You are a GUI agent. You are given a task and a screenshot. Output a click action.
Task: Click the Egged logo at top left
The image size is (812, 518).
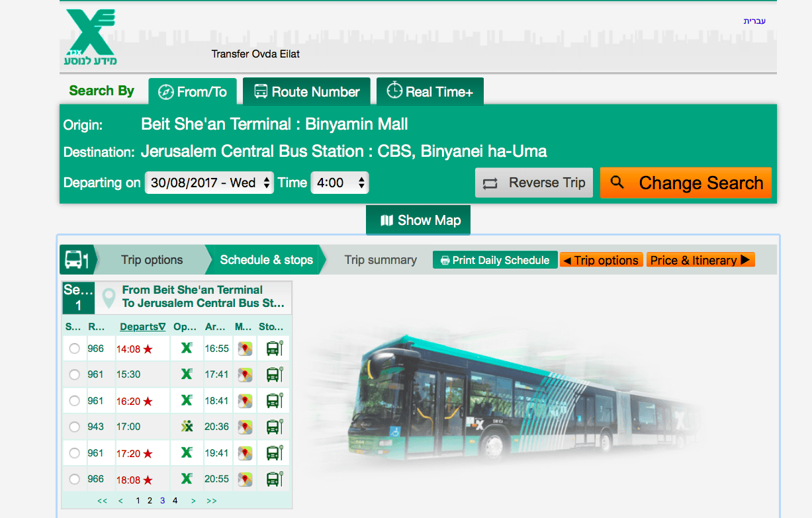tap(91, 37)
